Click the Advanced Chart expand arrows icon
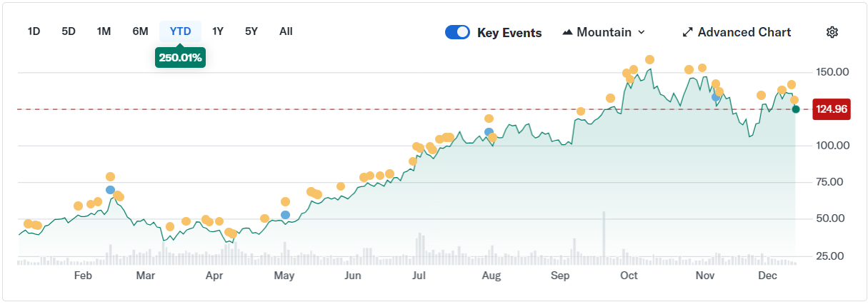The width and height of the screenshot is (868, 307). (x=688, y=32)
